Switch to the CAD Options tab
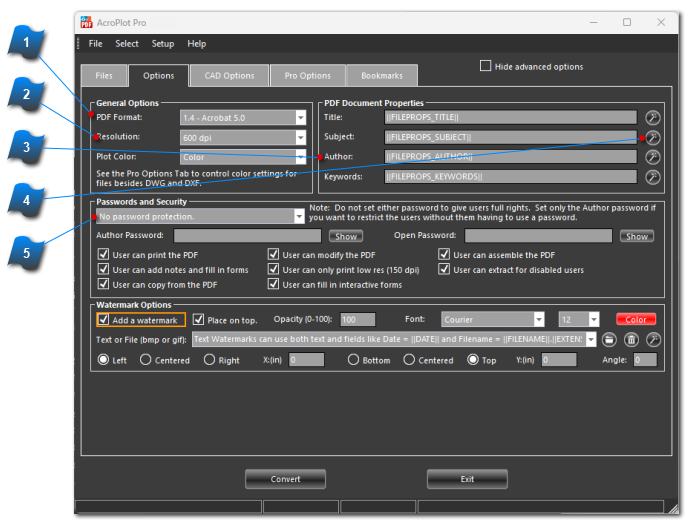 tap(231, 76)
